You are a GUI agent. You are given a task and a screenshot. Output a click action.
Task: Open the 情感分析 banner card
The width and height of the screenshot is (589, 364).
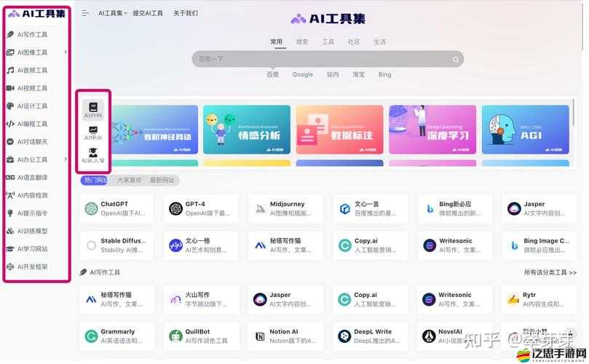(x=247, y=130)
